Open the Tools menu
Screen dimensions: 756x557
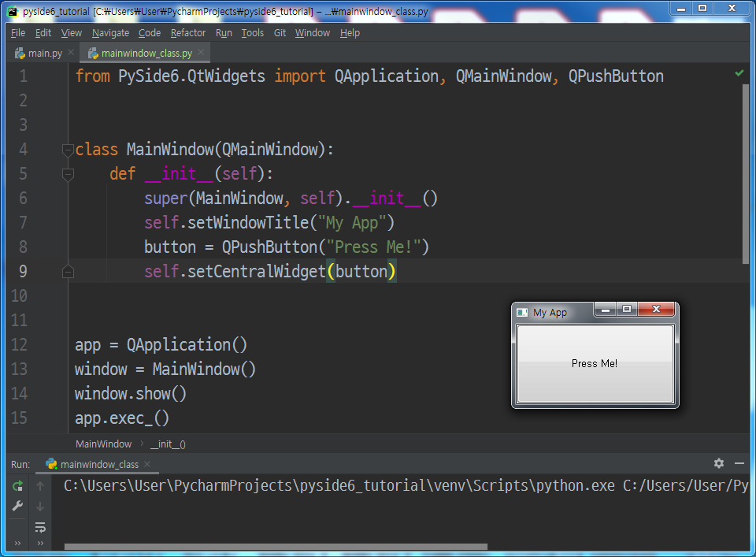click(253, 33)
